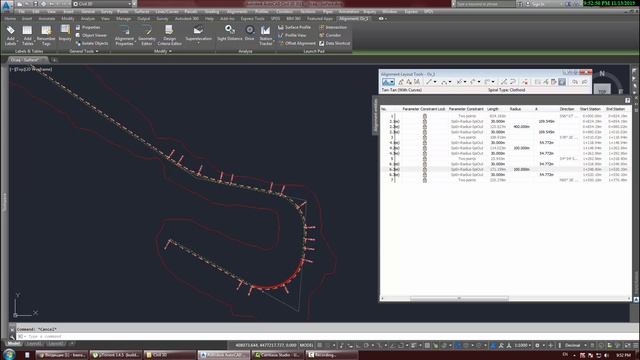The height and width of the screenshot is (360, 640).
Task: Open the line tools dropdown in layout toolbar
Action: [435, 82]
